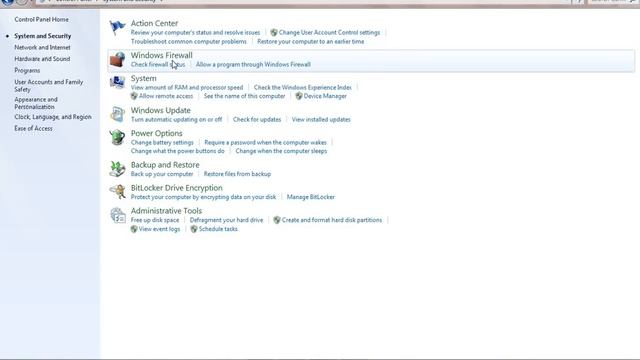Open the Windows Firewall heading
Screen dimensions: 640x360
[162, 56]
